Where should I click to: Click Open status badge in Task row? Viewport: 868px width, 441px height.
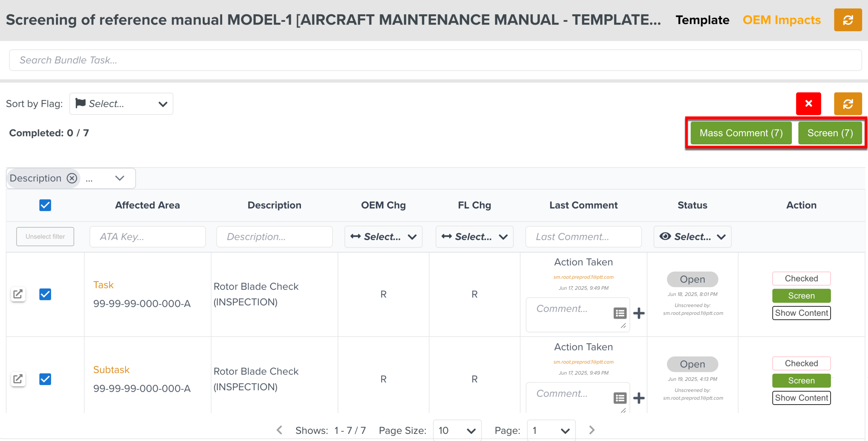tap(692, 279)
